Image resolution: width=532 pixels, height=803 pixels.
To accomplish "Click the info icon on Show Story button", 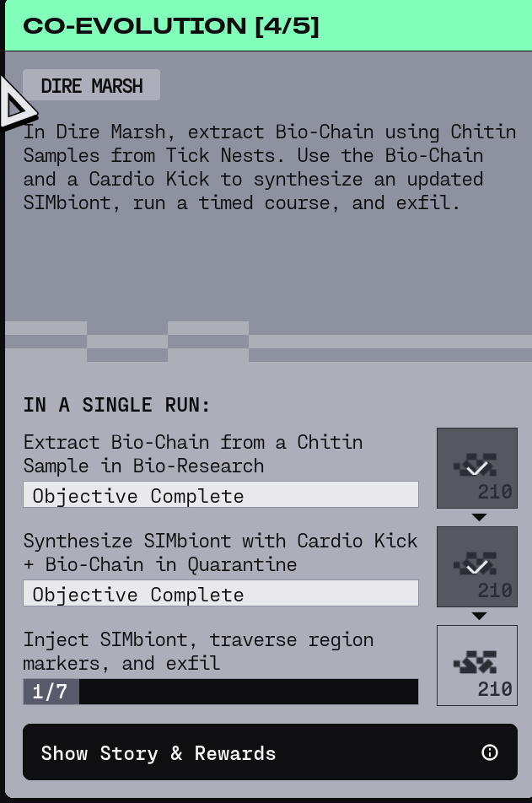I will click(x=489, y=752).
